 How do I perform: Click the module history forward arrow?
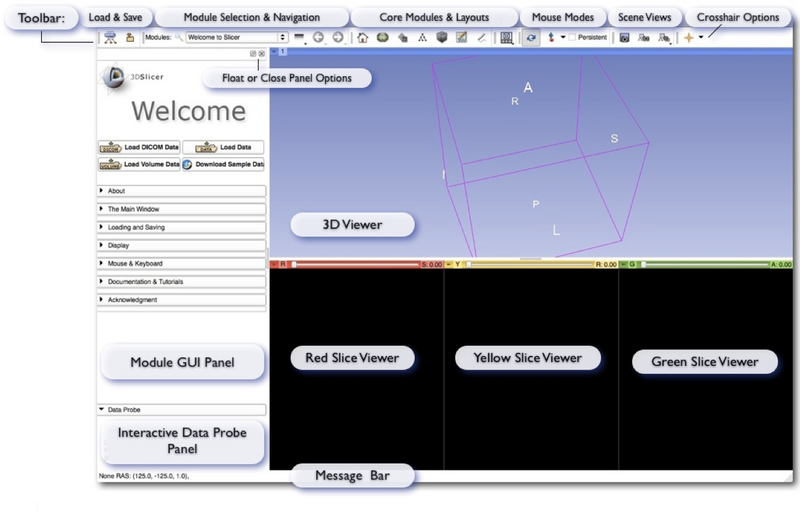[337, 37]
